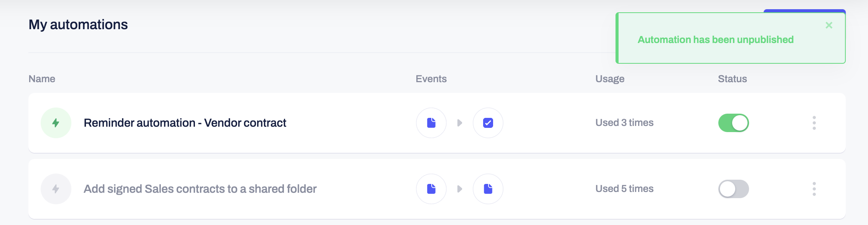The image size is (868, 225).
Task: Click the 'Used 5 times' usage text
Action: pos(624,189)
